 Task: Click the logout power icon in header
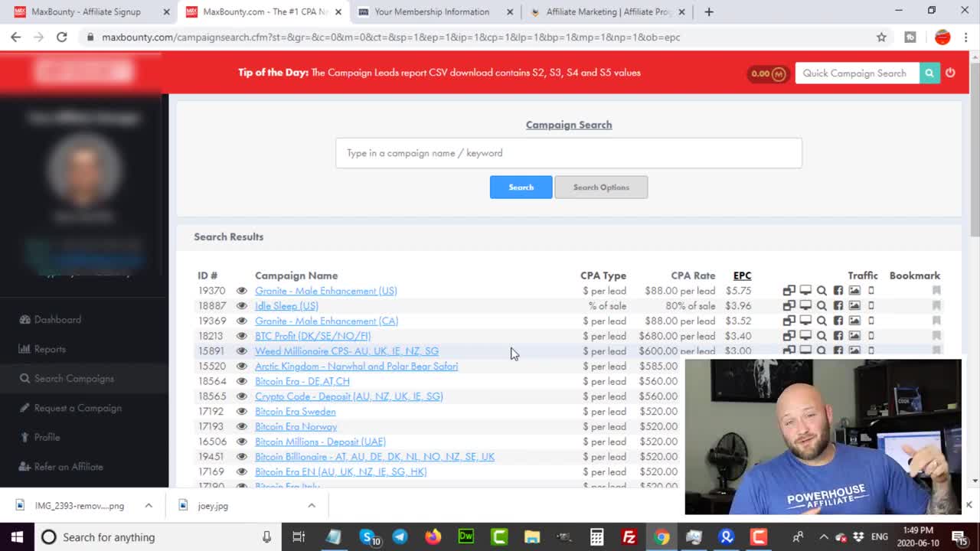[950, 73]
